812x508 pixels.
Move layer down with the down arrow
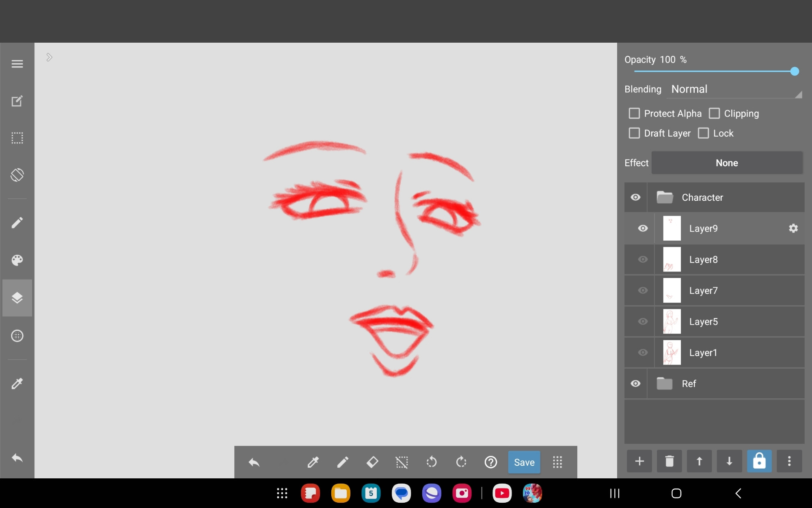729,461
